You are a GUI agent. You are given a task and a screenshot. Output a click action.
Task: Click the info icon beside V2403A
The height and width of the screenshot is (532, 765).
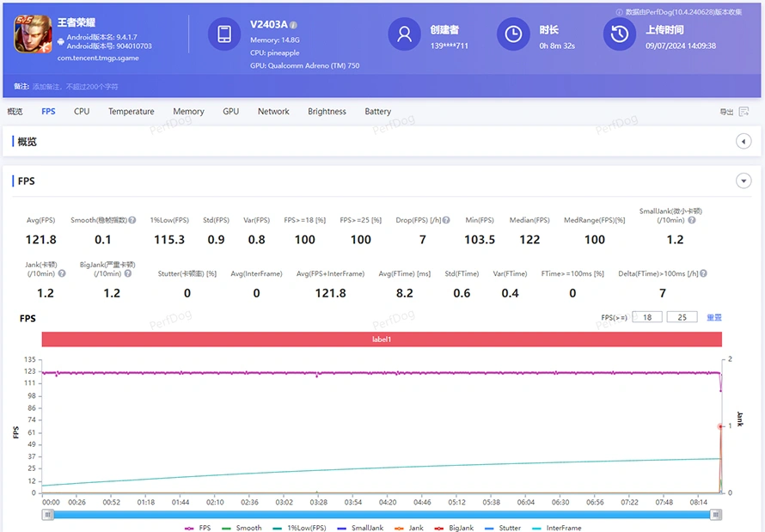click(x=294, y=25)
